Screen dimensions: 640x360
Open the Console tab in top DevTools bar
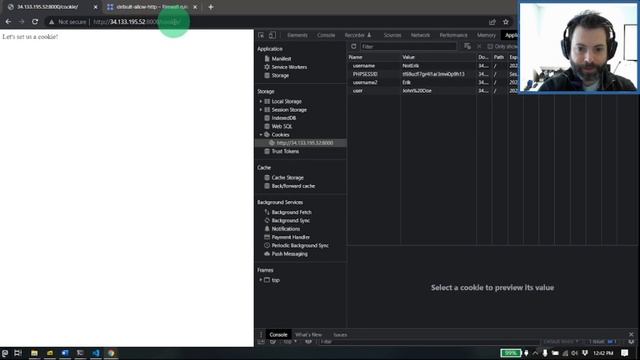[326, 35]
